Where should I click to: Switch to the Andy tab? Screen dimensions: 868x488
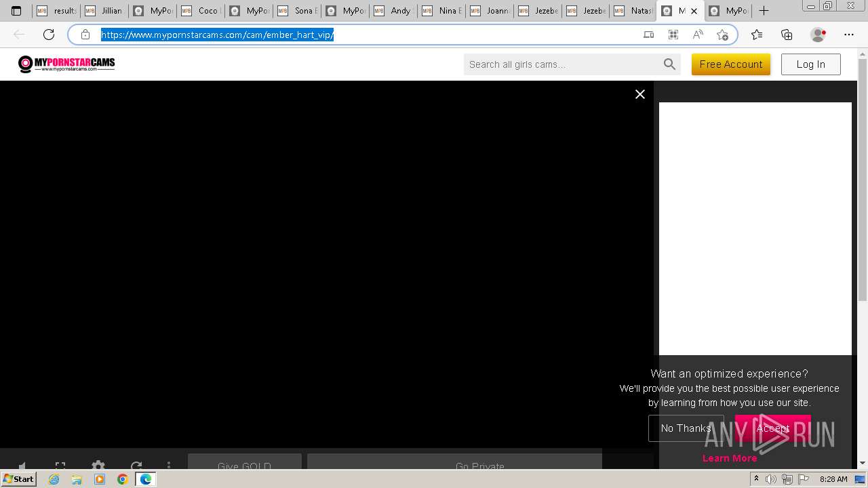[x=393, y=11]
